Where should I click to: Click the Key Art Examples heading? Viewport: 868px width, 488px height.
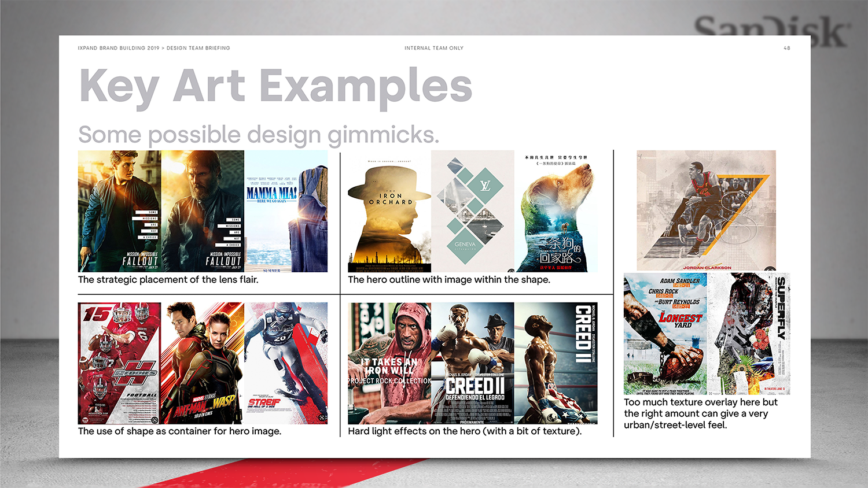tap(275, 87)
